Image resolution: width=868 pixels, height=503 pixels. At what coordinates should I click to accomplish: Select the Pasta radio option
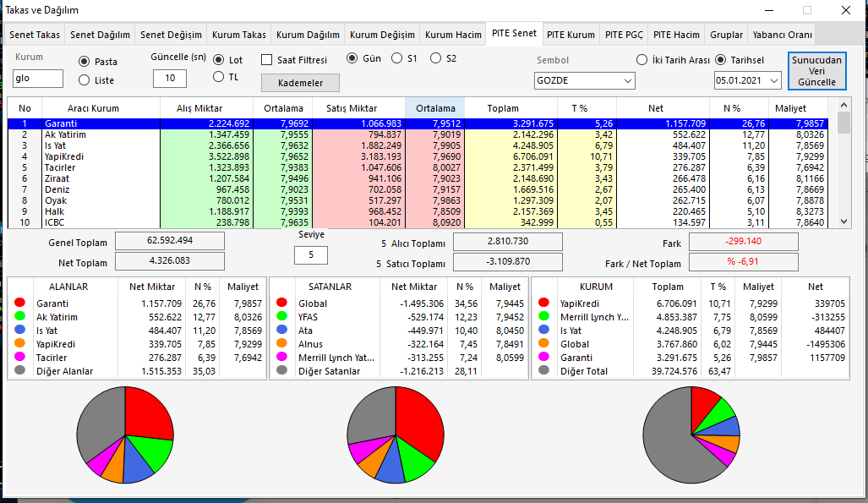[85, 62]
